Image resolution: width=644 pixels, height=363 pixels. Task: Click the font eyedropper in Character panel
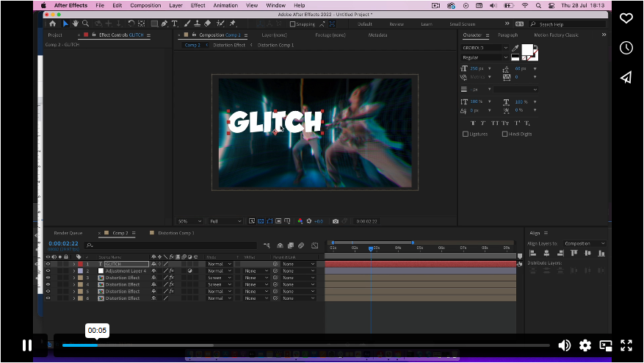[515, 48]
